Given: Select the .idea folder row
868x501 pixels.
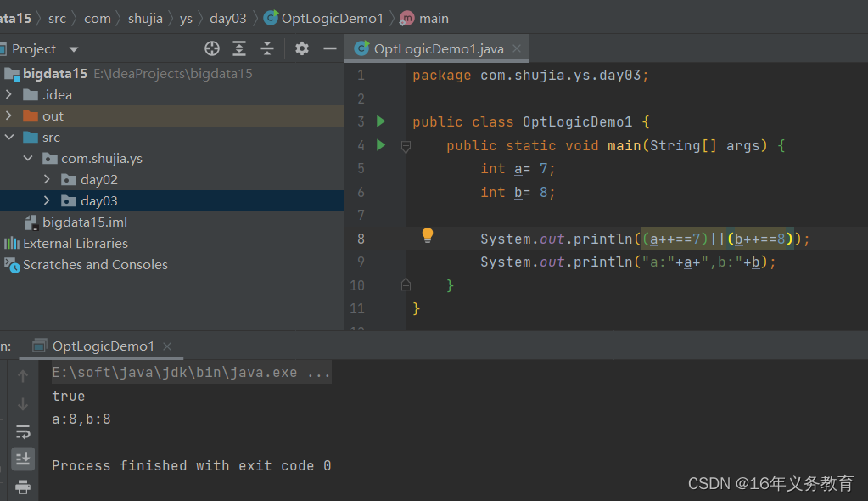Looking at the screenshot, I should coord(171,95).
